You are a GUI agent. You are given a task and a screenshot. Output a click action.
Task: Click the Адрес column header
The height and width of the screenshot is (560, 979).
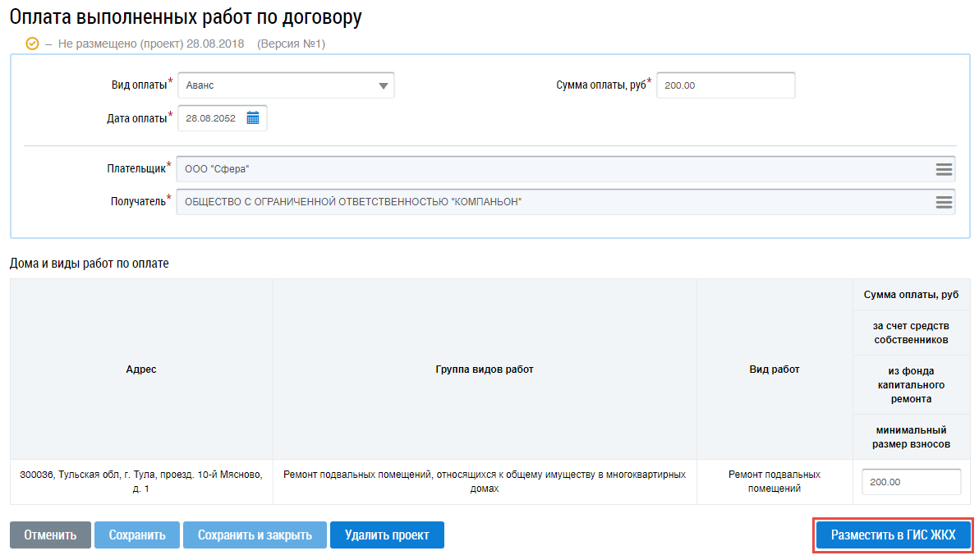141,370
